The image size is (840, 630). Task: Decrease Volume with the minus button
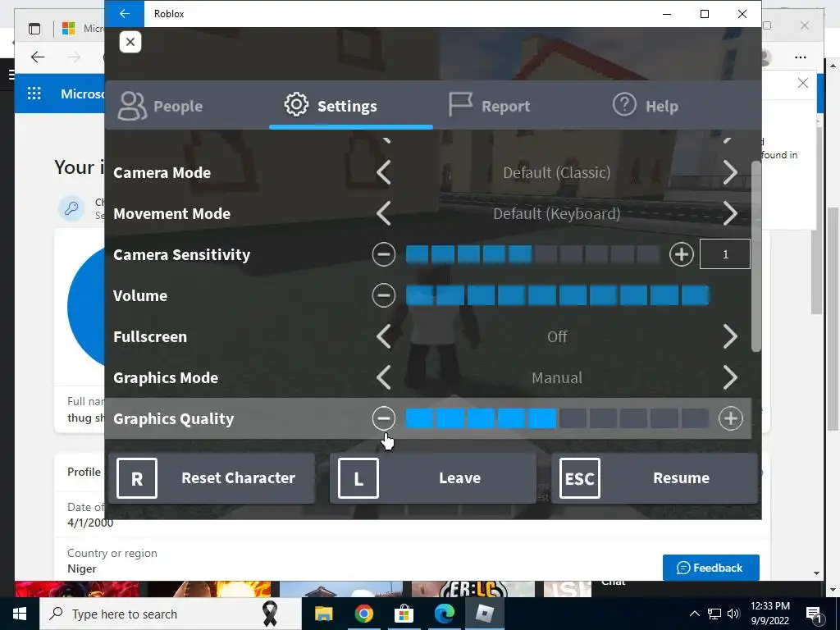[x=384, y=295]
